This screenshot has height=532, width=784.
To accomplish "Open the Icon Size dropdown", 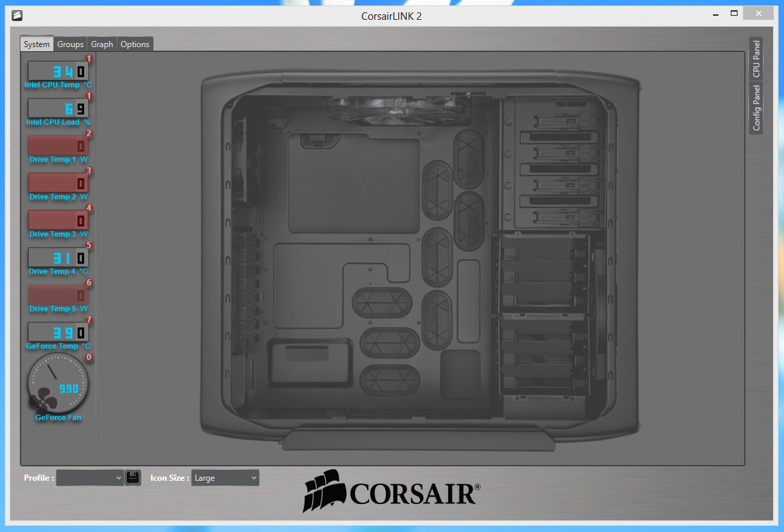I will click(225, 478).
